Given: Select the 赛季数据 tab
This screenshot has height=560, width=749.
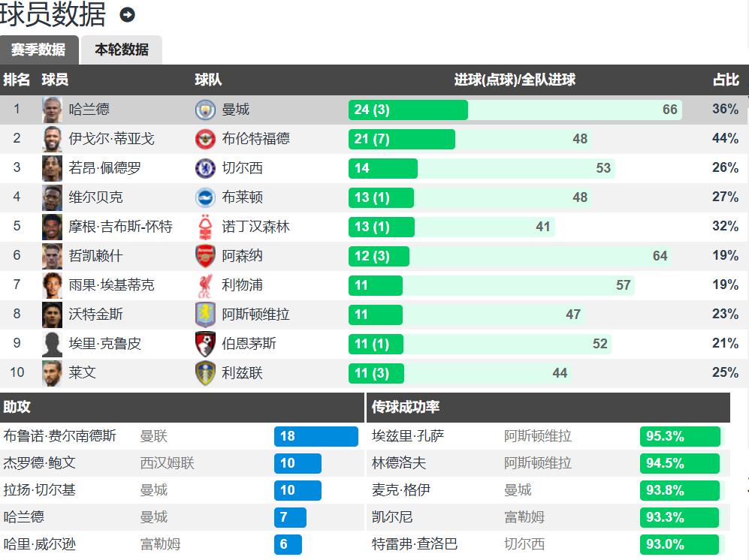Looking at the screenshot, I should pyautogui.click(x=38, y=50).
